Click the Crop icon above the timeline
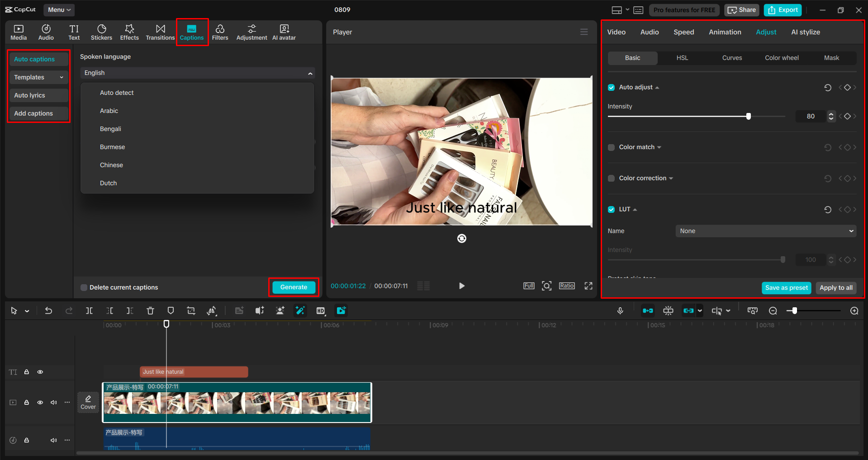Viewport: 868px width, 460px height. [x=191, y=310]
